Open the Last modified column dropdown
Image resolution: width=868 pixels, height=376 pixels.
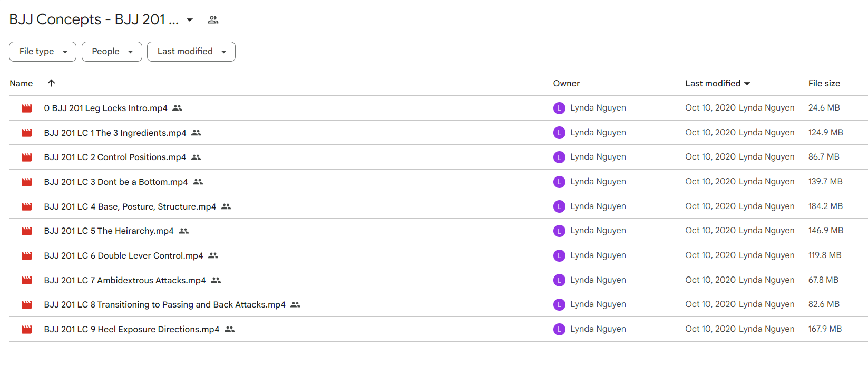click(747, 83)
